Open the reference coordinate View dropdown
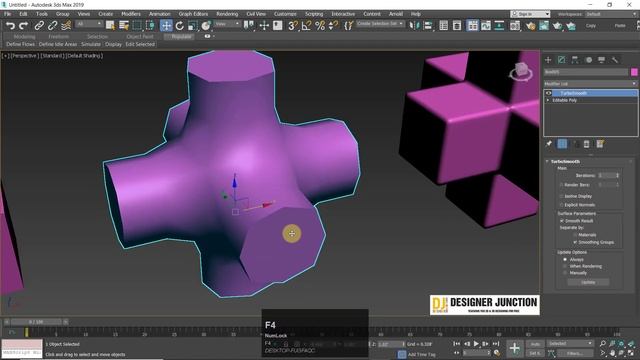This screenshot has width=640, height=360. 227,24
